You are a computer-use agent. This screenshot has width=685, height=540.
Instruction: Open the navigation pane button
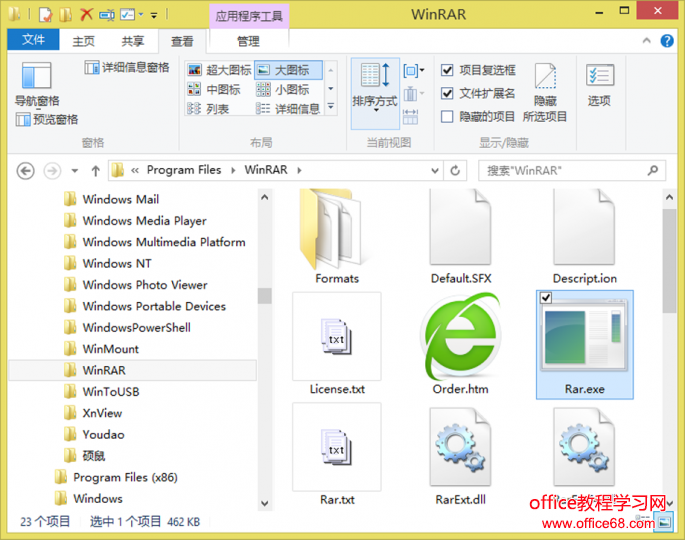(37, 84)
